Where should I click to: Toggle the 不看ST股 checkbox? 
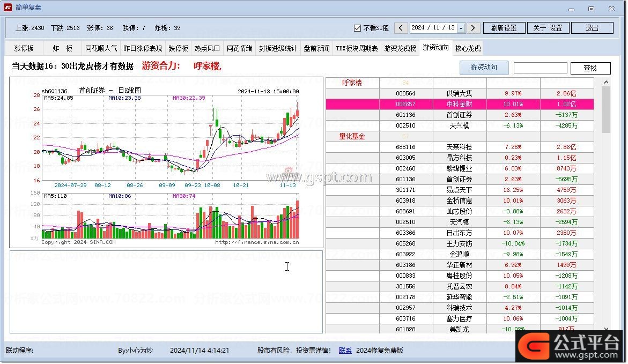357,28
